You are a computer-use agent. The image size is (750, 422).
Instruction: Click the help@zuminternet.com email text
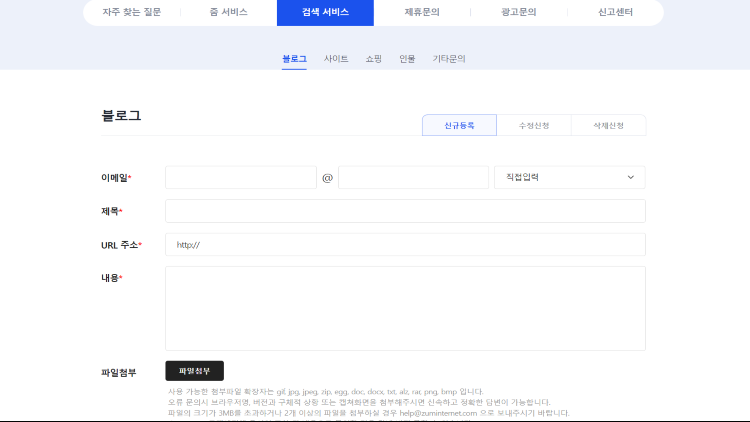pos(438,413)
